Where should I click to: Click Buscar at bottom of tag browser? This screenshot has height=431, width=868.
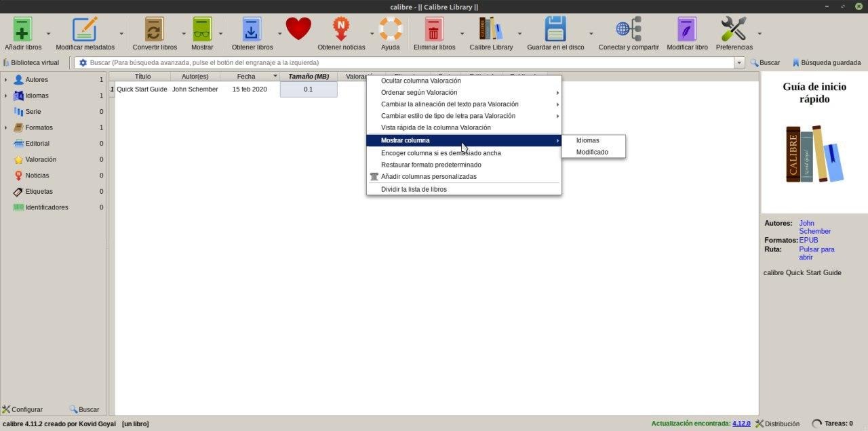pyautogui.click(x=84, y=409)
